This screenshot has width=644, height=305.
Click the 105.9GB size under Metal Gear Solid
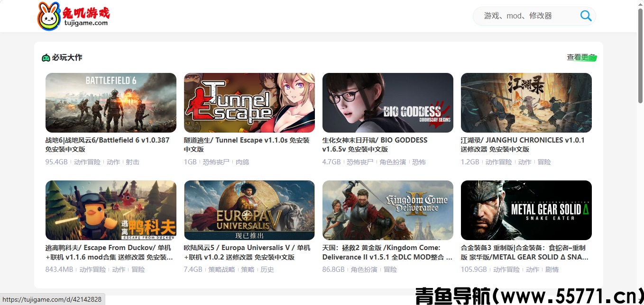point(474,269)
